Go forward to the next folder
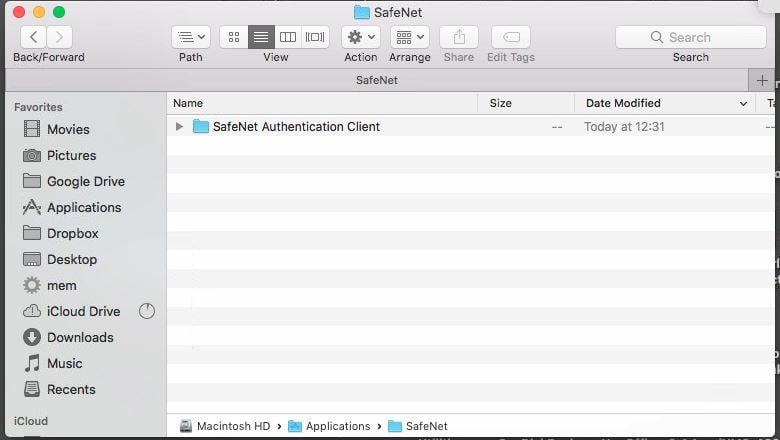Image resolution: width=780 pixels, height=440 pixels. [x=60, y=37]
